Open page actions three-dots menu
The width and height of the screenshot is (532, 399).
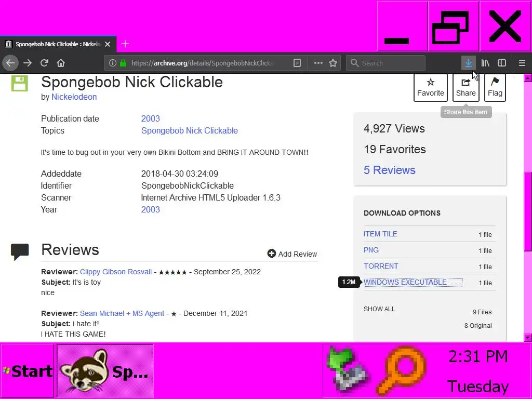(318, 63)
